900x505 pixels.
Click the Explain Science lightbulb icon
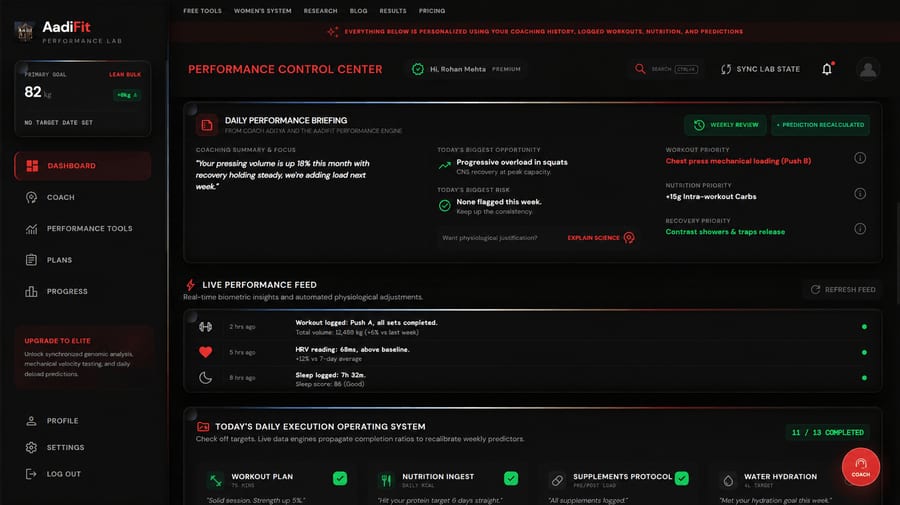pos(629,238)
